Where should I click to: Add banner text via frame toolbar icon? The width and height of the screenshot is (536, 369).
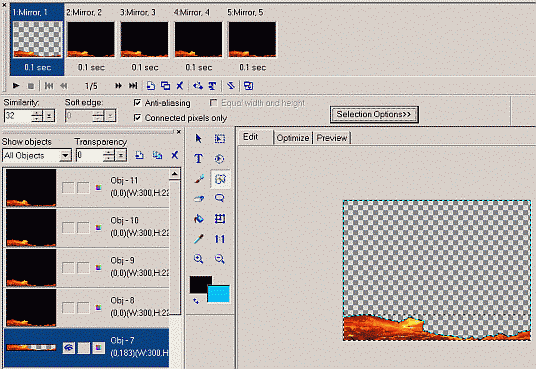point(212,85)
